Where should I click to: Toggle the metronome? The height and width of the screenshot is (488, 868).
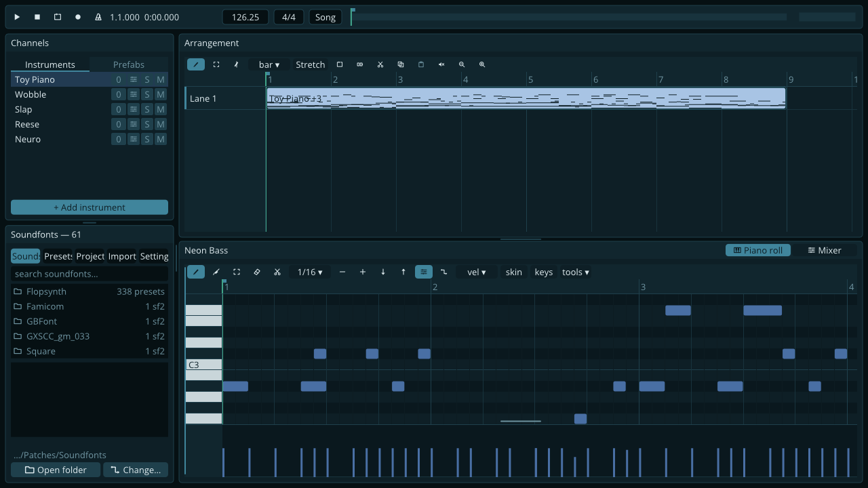click(98, 17)
